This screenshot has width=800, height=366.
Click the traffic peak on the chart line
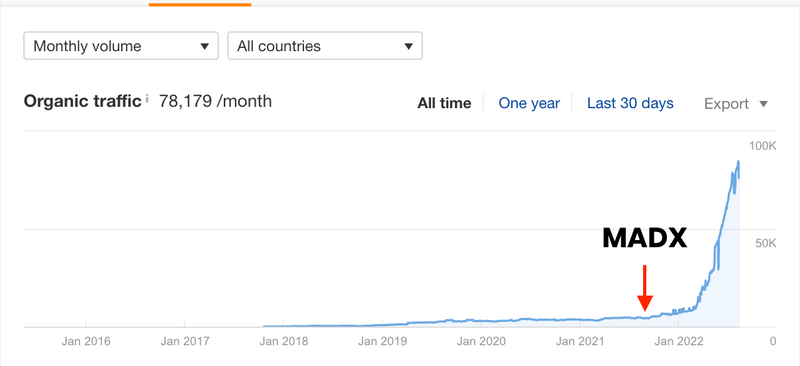click(738, 162)
